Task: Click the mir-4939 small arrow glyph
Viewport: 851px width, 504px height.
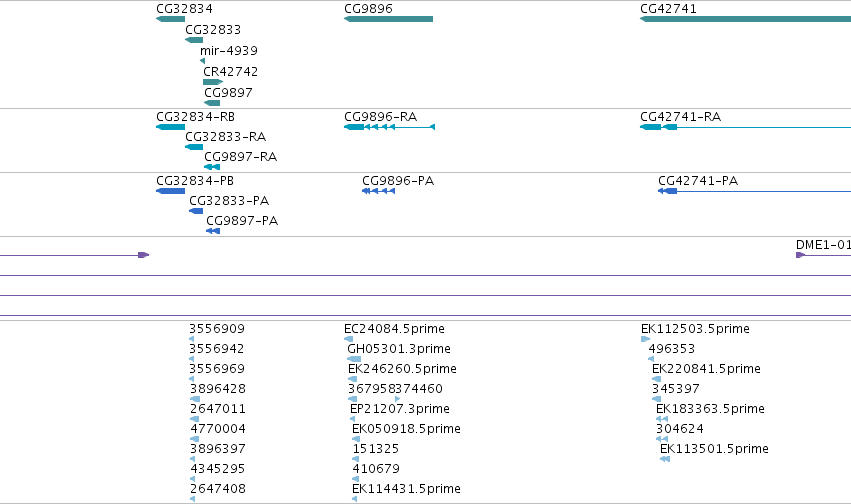Action: point(202,61)
